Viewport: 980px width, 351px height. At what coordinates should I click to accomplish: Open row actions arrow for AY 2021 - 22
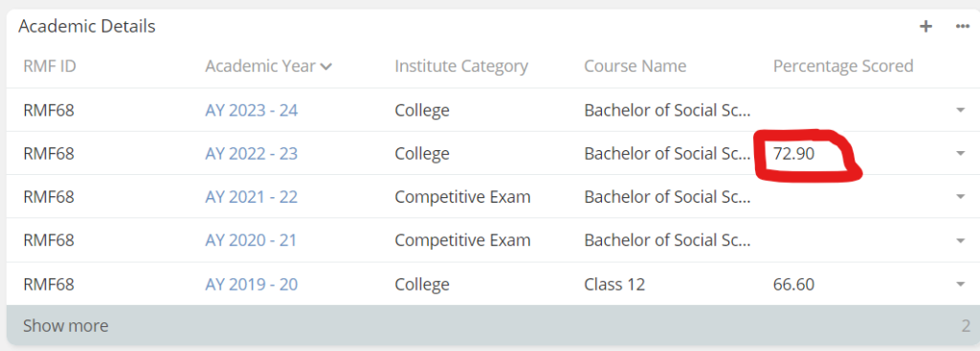coord(961,197)
